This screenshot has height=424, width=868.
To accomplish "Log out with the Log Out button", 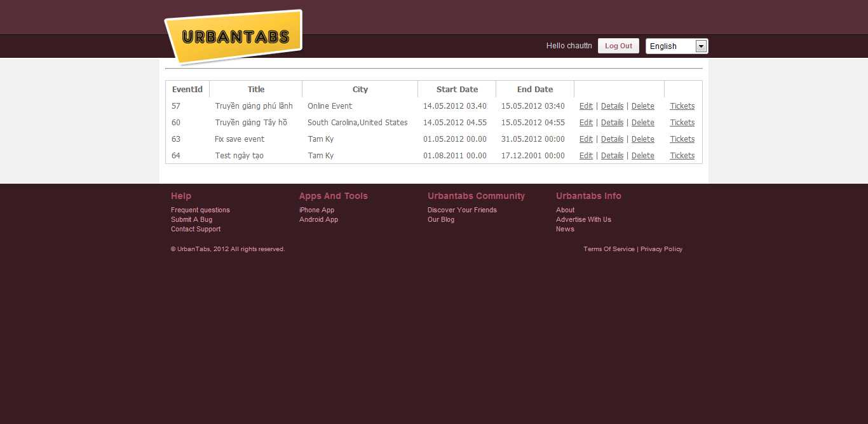I will coord(618,46).
